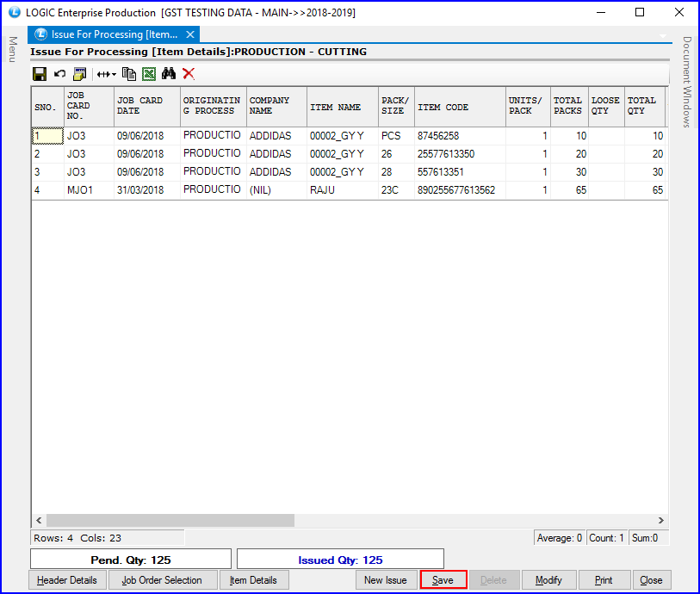Click item code 890255677613562
This screenshot has height=594, width=700.
point(461,190)
